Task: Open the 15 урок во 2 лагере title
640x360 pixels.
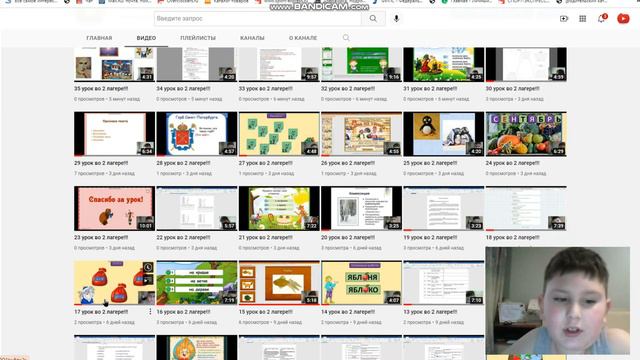Action: coord(266,312)
